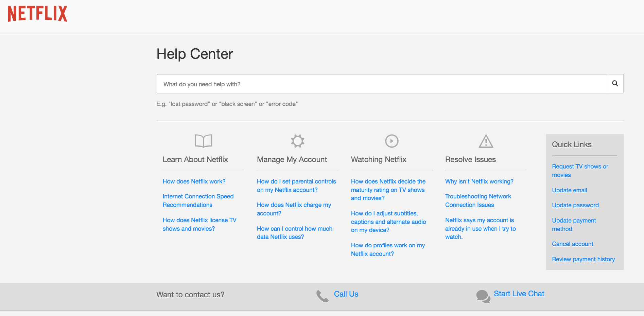The image size is (644, 316).
Task: Select 'Request TV shows or movies' quick link
Action: coord(580,171)
